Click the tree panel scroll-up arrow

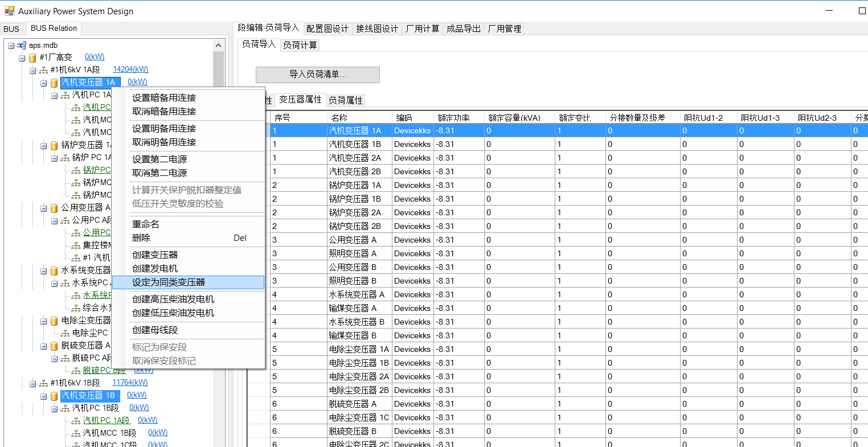[x=219, y=46]
